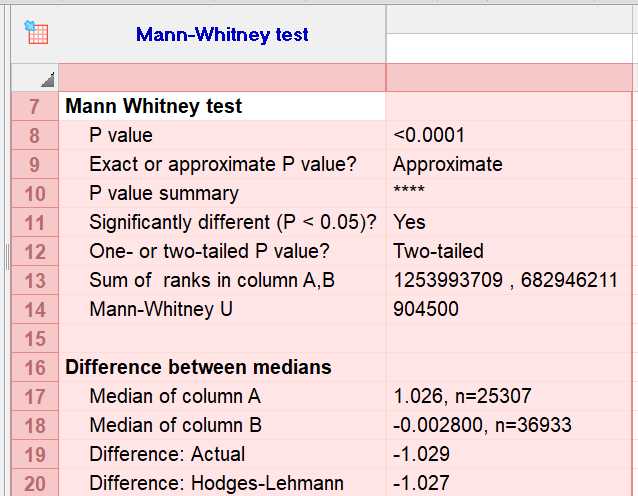Click the Mann Whitney test heading in row 7
638x496 pixels.
(153, 106)
